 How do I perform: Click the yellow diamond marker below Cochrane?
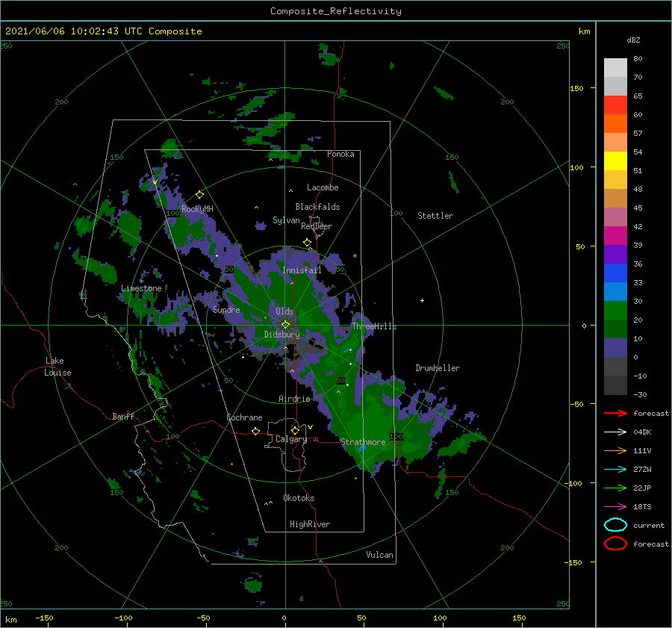point(255,431)
